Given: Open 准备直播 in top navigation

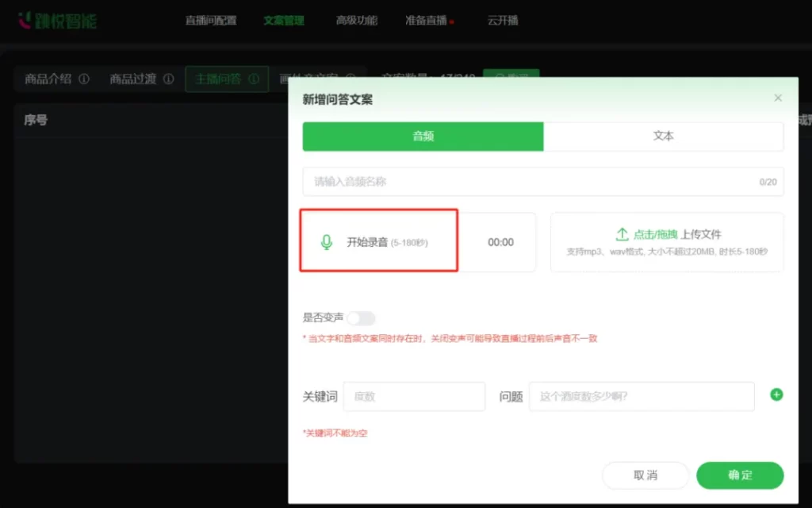Looking at the screenshot, I should (426, 21).
